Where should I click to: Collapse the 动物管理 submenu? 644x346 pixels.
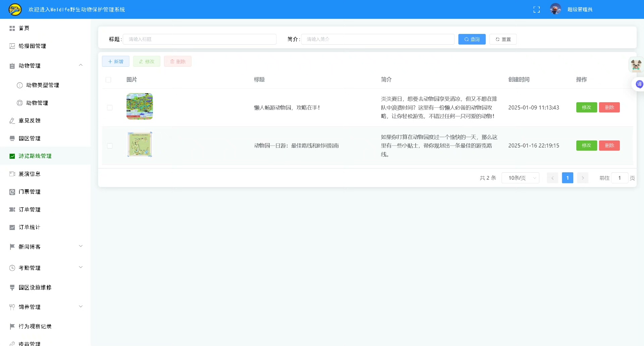click(x=80, y=65)
